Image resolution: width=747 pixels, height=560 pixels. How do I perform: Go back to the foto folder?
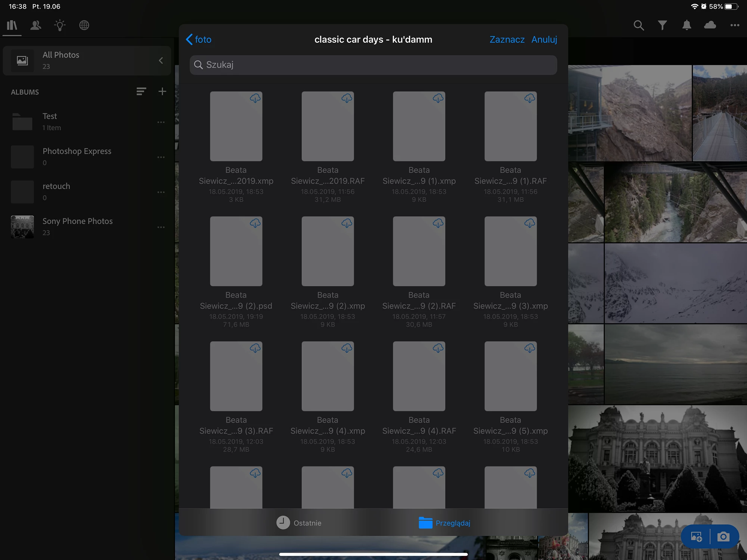(199, 40)
